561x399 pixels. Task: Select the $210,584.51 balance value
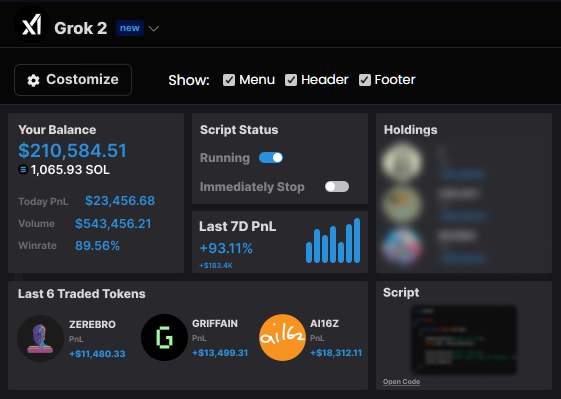point(72,150)
